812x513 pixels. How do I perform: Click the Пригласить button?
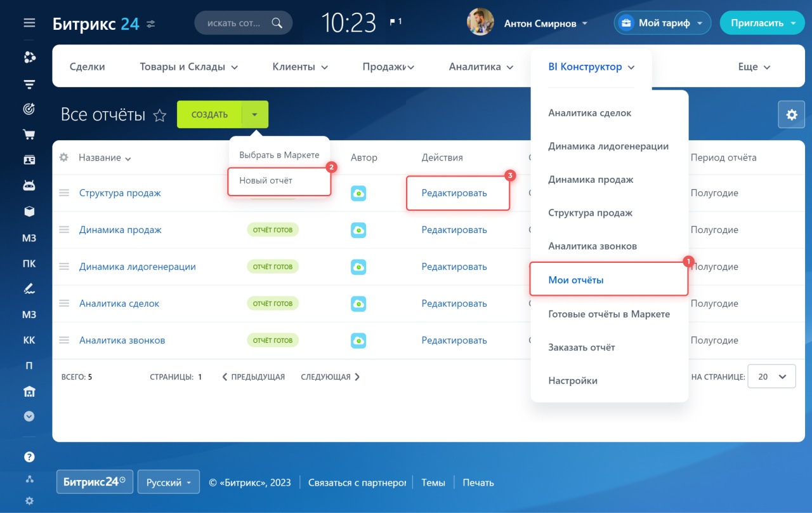coord(761,23)
